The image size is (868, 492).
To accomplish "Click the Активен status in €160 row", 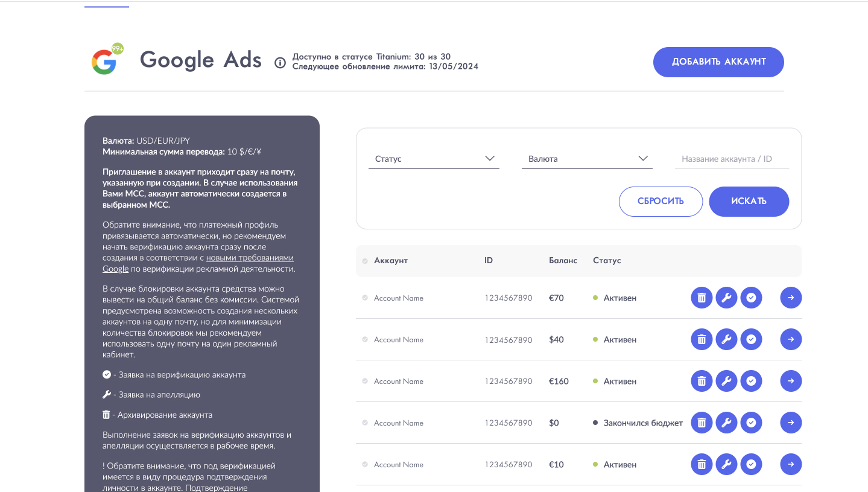I will [620, 381].
